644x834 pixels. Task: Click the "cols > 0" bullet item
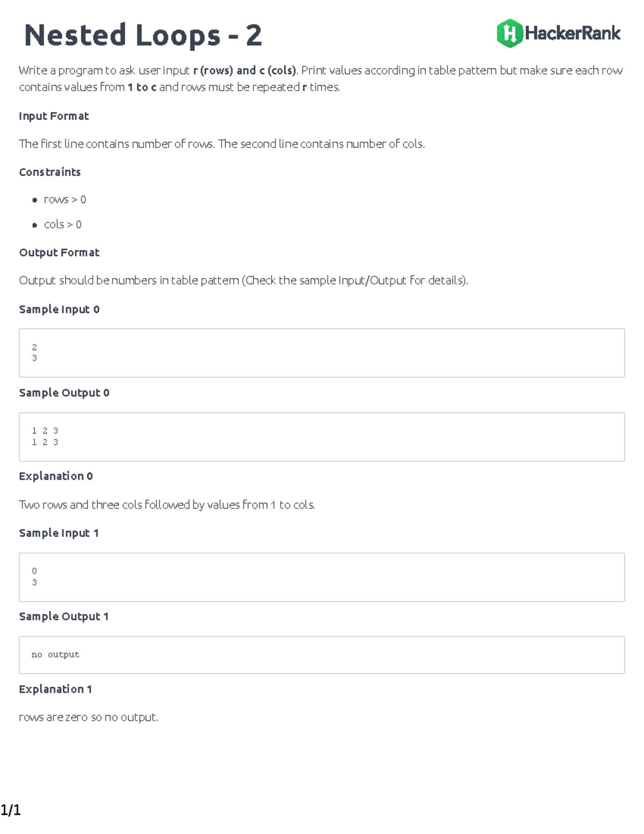pos(62,224)
